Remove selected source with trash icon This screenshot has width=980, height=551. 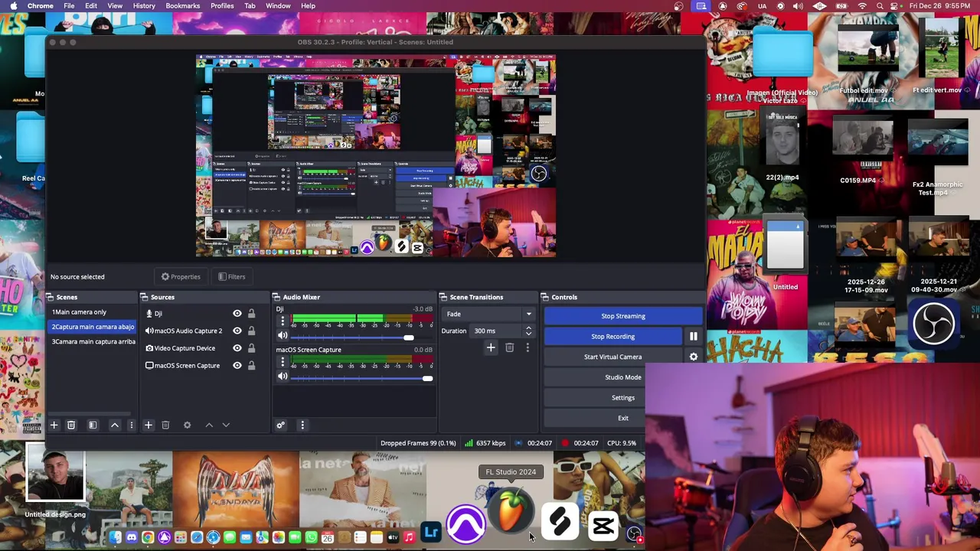point(165,425)
